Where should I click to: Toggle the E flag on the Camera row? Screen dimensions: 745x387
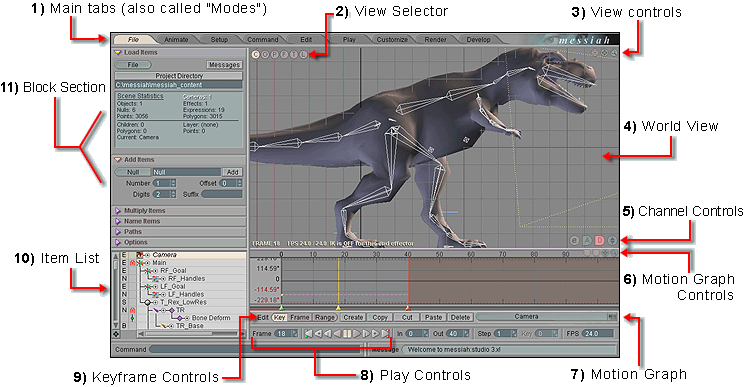coord(124,255)
